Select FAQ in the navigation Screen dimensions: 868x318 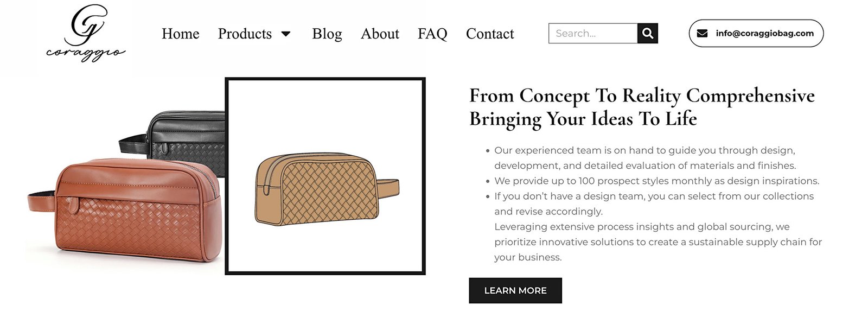[432, 34]
